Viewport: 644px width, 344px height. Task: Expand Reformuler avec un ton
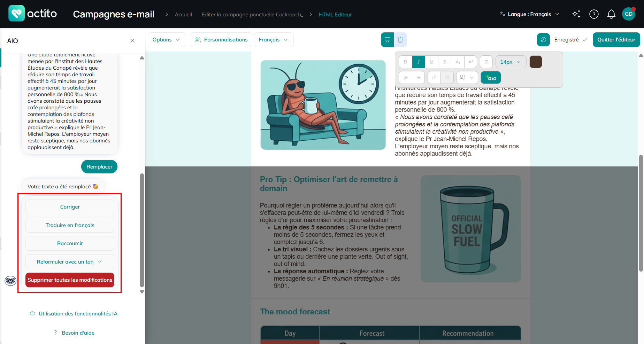70,262
